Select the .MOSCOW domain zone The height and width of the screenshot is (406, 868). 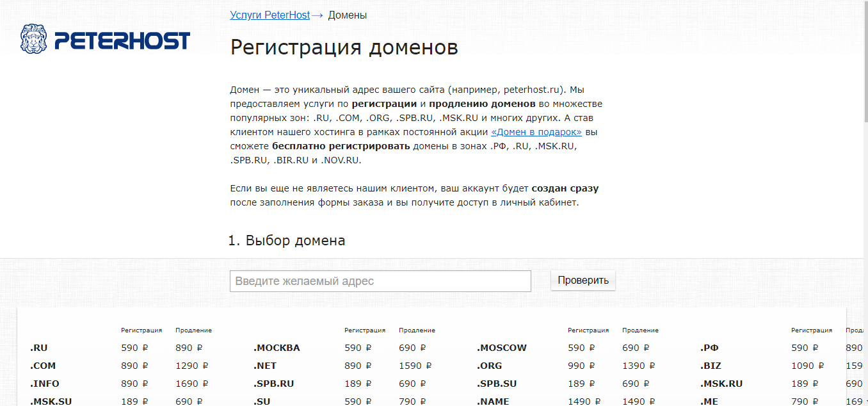click(x=501, y=348)
